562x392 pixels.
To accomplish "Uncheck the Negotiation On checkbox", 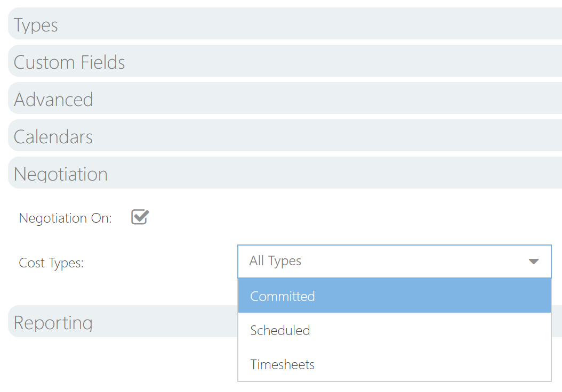I will coord(140,217).
